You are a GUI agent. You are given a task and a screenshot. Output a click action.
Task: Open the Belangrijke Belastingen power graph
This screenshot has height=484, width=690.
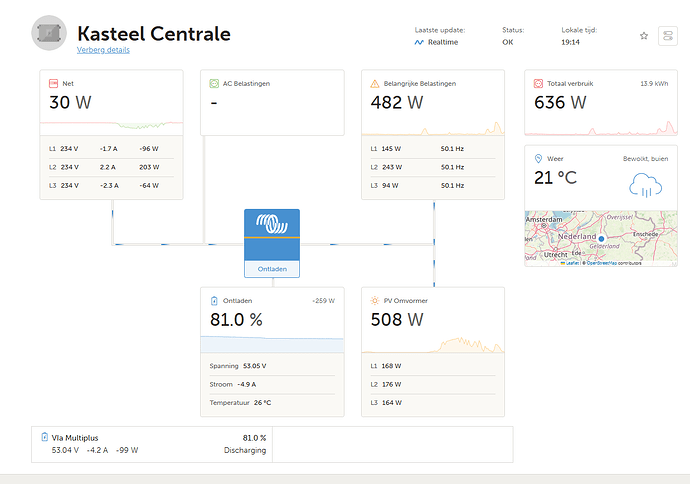(x=433, y=128)
